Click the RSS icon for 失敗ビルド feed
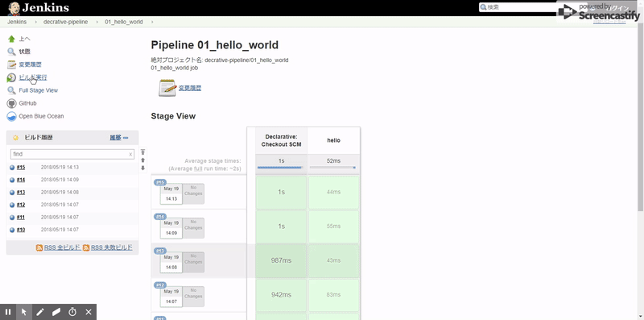This screenshot has height=320, width=644. click(x=86, y=247)
